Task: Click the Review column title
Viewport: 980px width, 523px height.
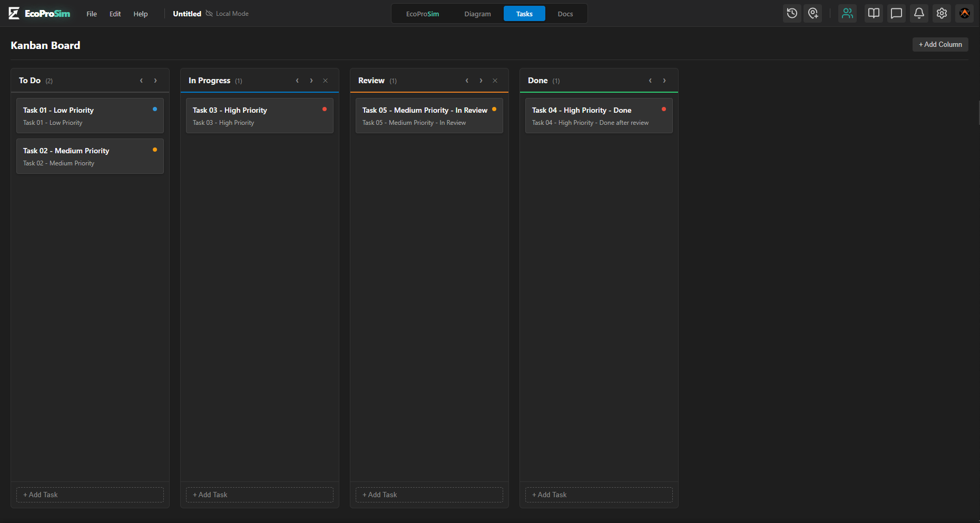Action: pyautogui.click(x=371, y=81)
